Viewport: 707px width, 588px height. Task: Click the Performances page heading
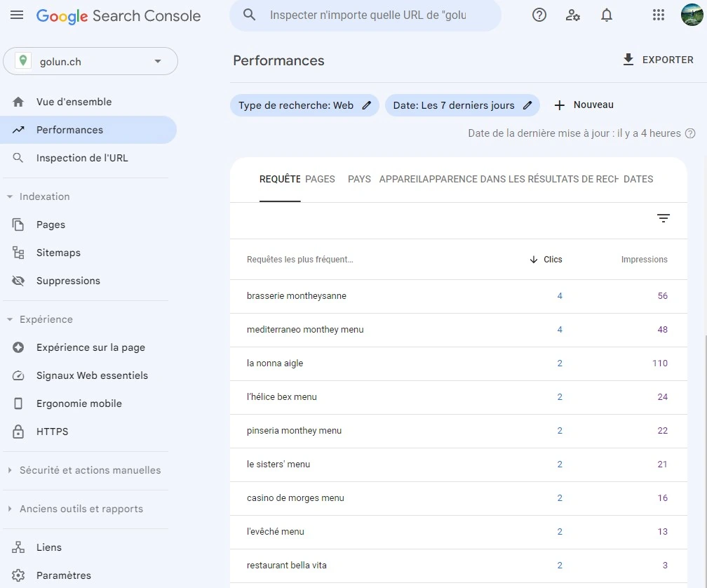[x=278, y=60]
